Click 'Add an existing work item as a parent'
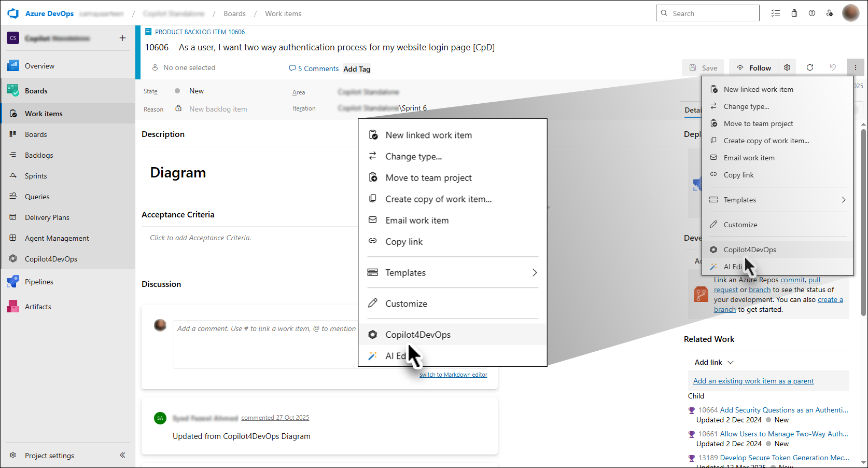This screenshot has width=868, height=468. click(x=753, y=381)
